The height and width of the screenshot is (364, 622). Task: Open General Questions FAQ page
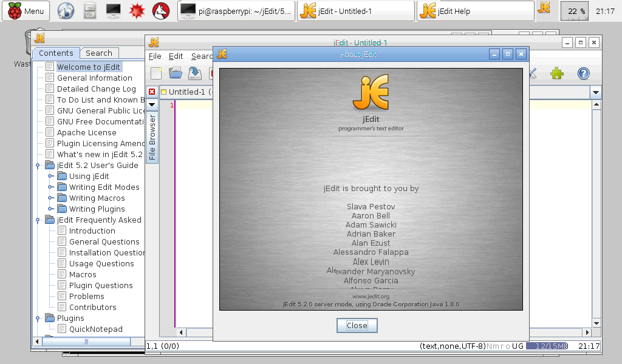104,241
